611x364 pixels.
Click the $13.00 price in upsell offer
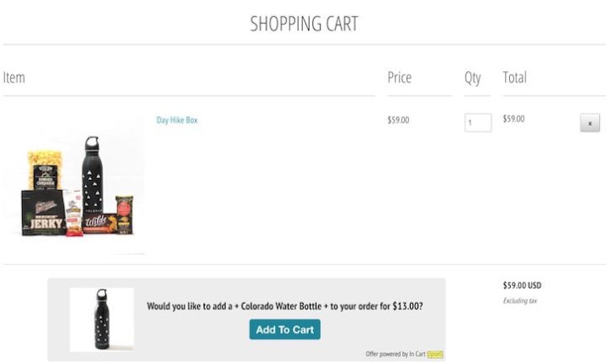coord(406,306)
